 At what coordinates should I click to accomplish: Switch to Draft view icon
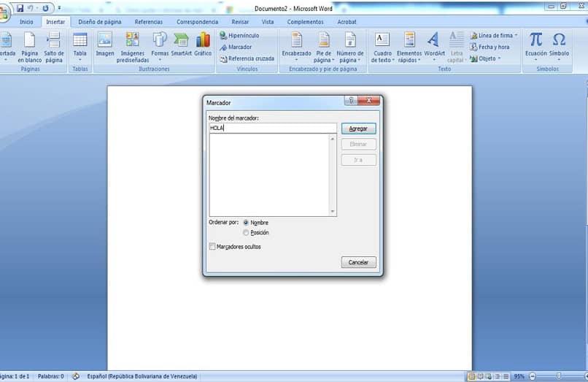point(506,376)
